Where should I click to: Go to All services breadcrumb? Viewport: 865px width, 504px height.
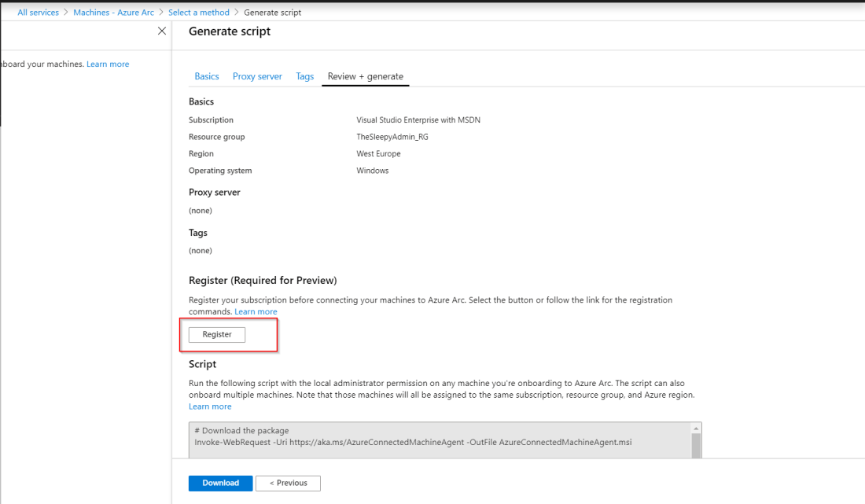38,13
